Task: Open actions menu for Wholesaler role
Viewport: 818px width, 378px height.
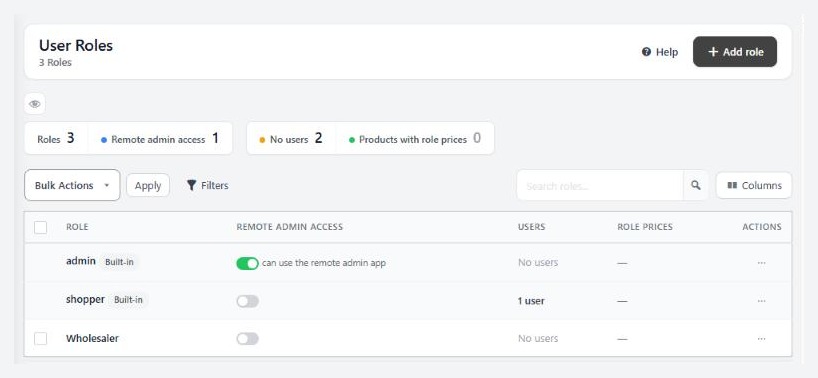Action: [x=761, y=339]
